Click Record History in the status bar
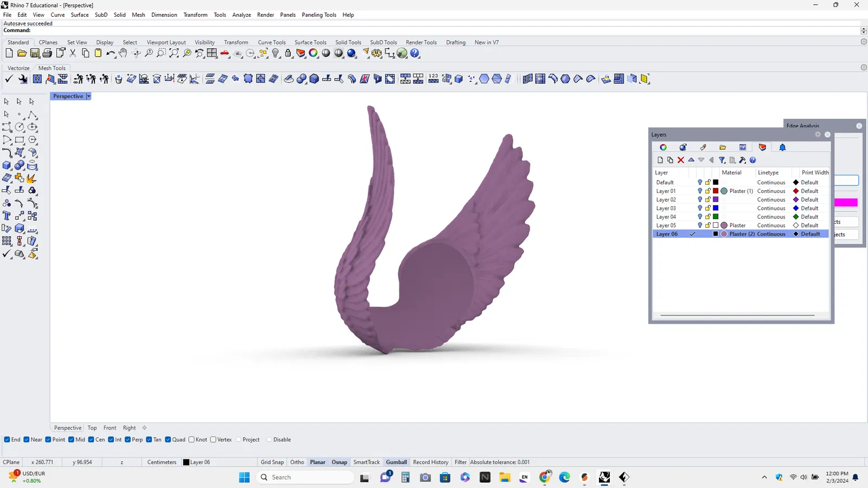Screen dimensions: 868x488 (431, 463)
